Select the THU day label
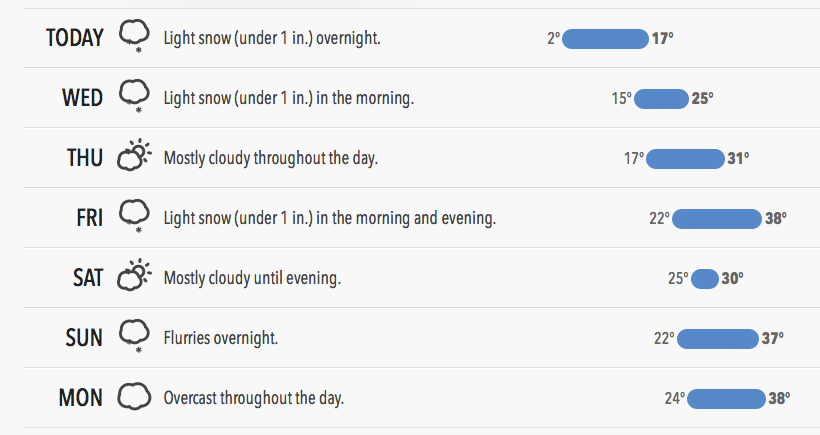Viewport: 820px width, 435px height. tap(85, 158)
